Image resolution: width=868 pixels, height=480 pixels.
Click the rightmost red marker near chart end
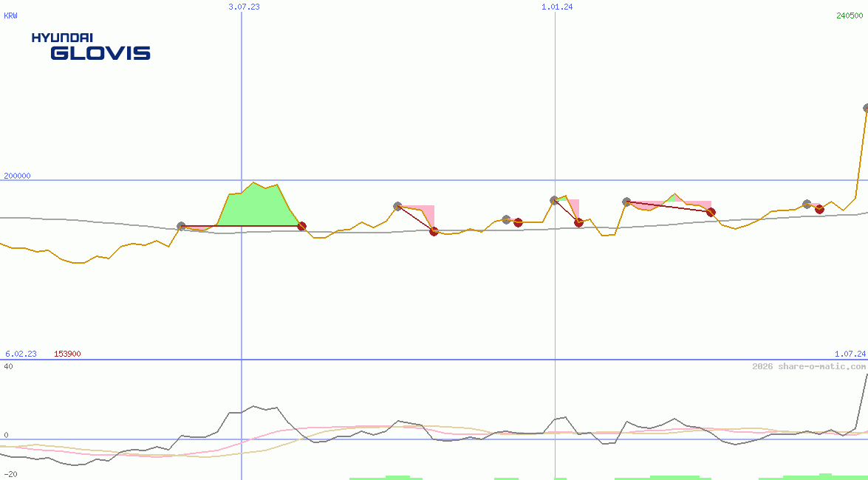pos(819,209)
